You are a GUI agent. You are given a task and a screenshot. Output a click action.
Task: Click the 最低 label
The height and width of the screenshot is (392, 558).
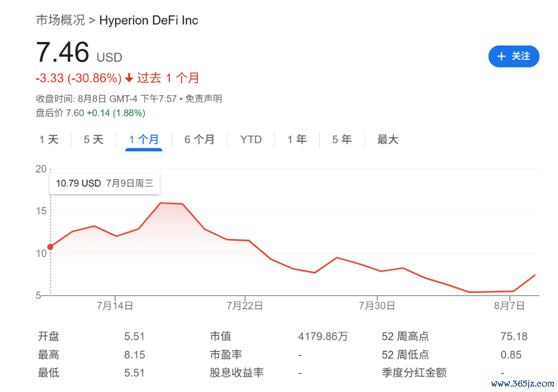click(x=48, y=373)
